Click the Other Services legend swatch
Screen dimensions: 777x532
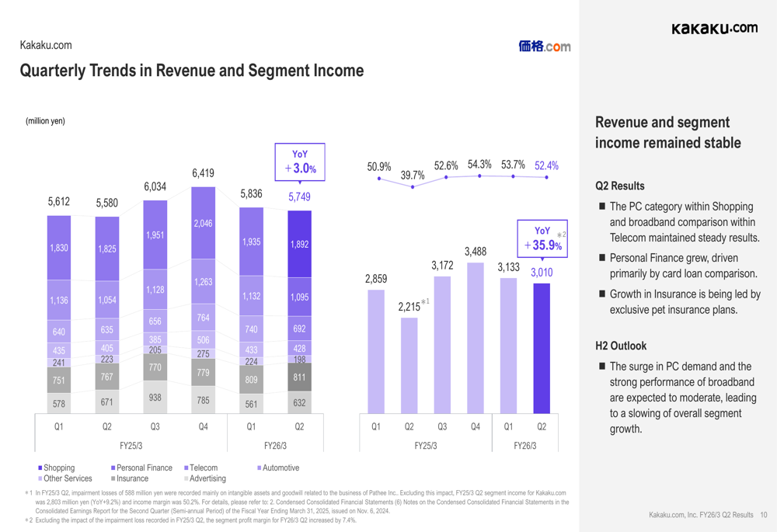40,479
